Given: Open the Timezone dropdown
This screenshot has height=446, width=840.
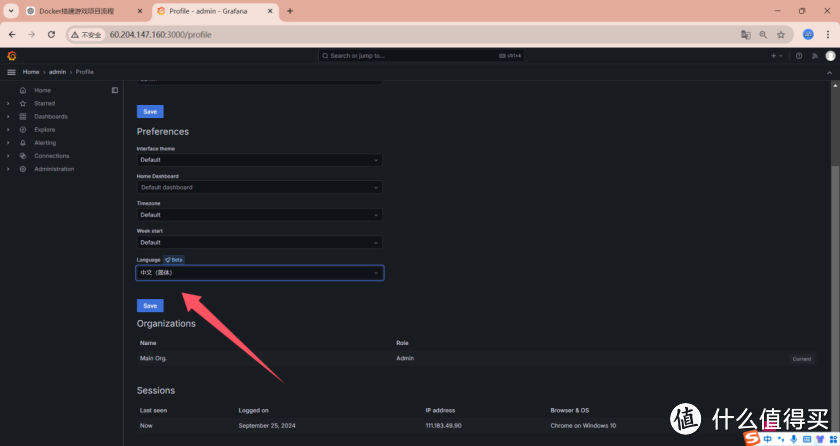Looking at the screenshot, I should [259, 215].
